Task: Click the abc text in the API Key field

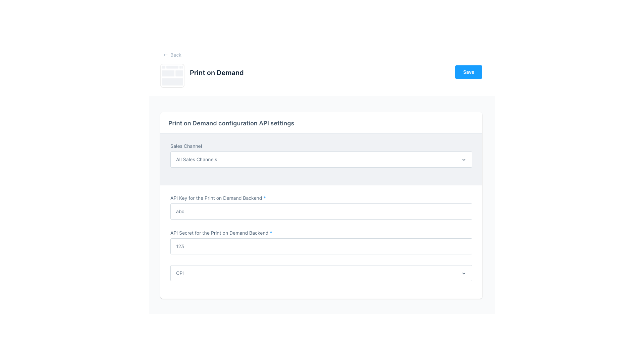Action: pyautogui.click(x=180, y=212)
